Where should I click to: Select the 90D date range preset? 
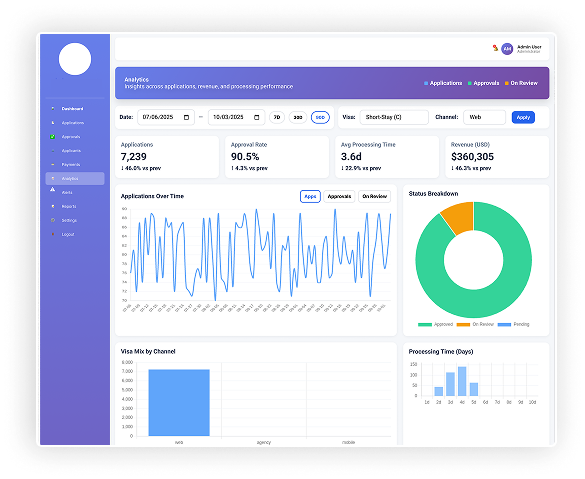click(320, 117)
